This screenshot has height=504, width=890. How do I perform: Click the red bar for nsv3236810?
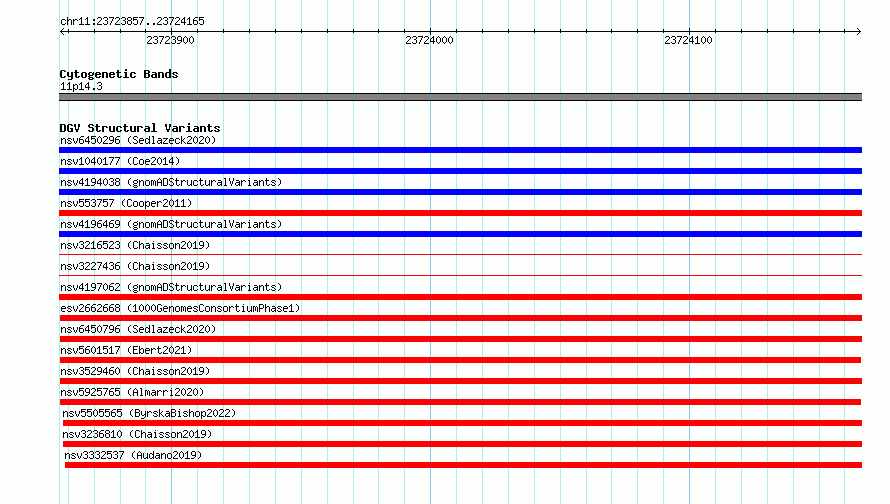click(462, 444)
